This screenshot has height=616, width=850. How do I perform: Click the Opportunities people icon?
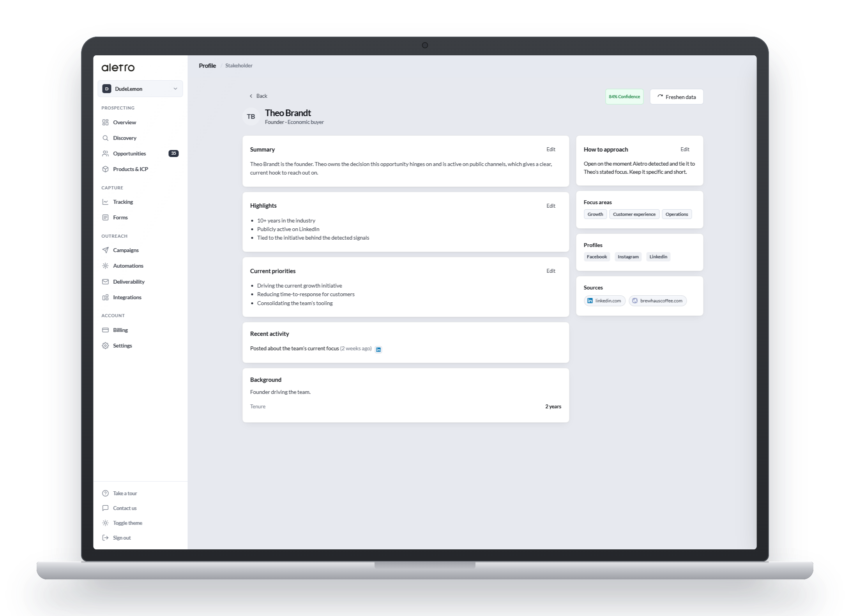click(105, 154)
